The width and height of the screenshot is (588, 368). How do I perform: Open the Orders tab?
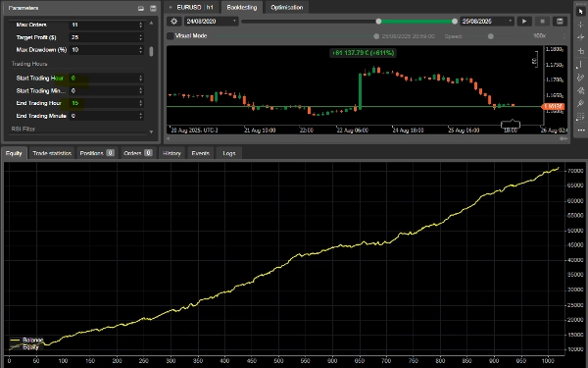click(137, 153)
